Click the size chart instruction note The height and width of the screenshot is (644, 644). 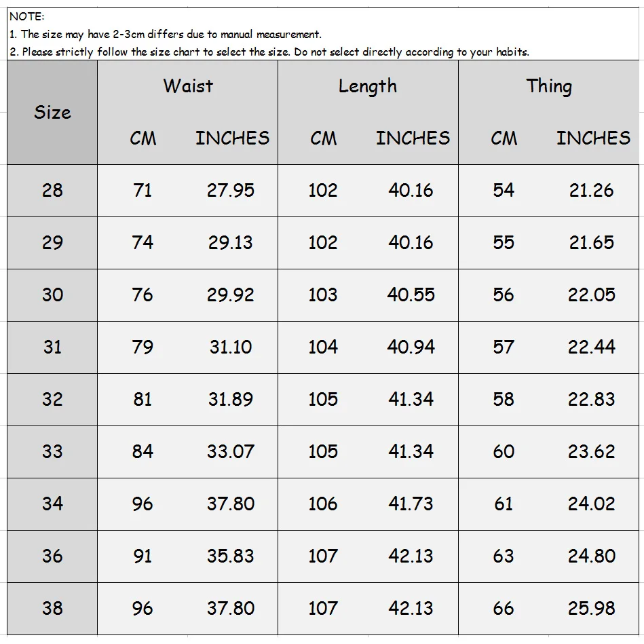(269, 52)
